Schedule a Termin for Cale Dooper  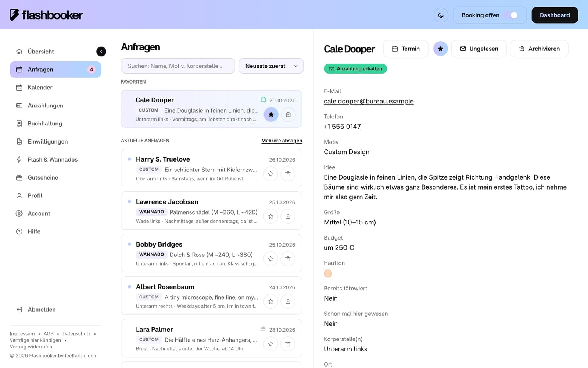(405, 49)
